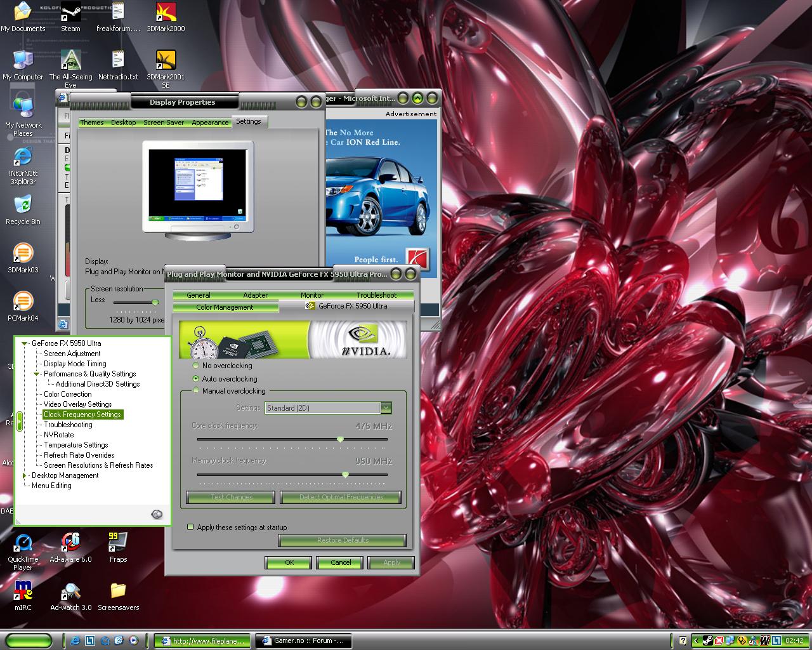
Task: Select the Auto overclocking radio button
Action: [195, 378]
